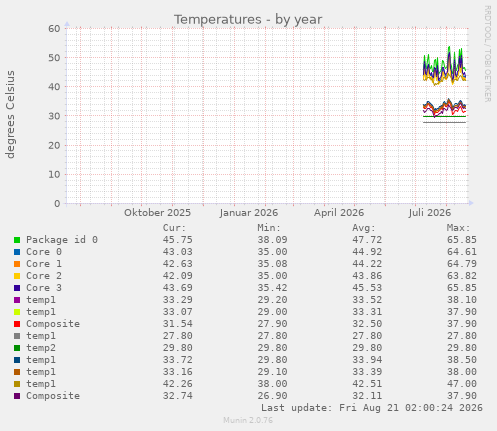Click the 'temp2' legend label
The height and width of the screenshot is (431, 497).
point(41,348)
